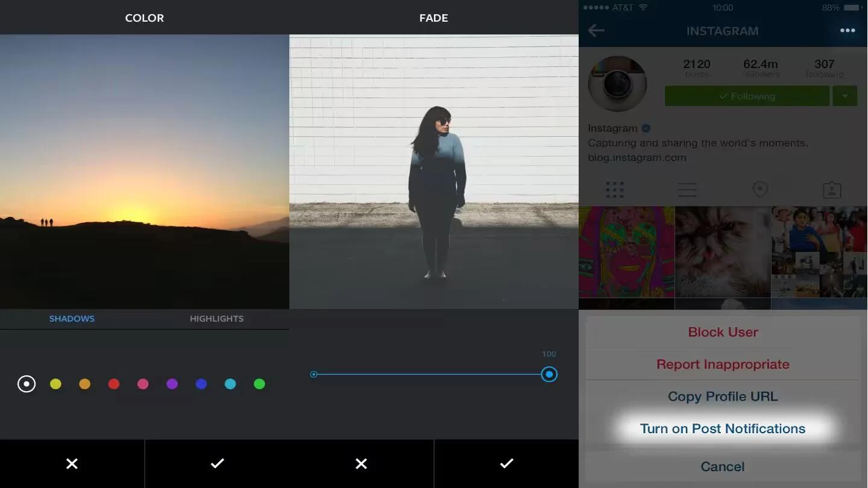Image resolution: width=868 pixels, height=488 pixels.
Task: Open the colorful face artwork thumbnail
Action: pos(626,252)
